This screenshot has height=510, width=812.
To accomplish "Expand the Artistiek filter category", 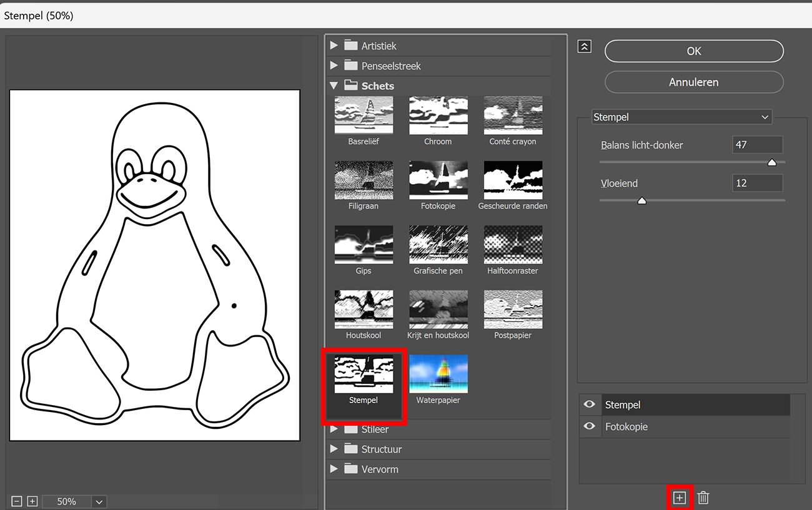I will coord(334,45).
